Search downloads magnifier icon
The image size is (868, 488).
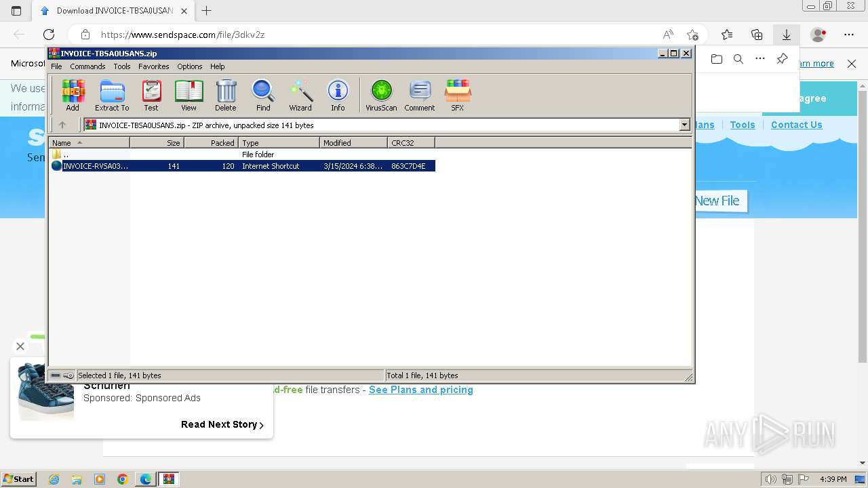(738, 59)
